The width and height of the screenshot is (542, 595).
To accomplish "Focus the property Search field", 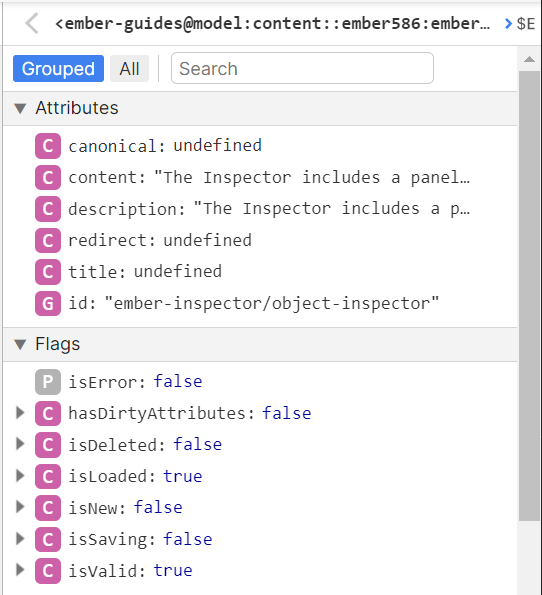I will pyautogui.click(x=302, y=68).
